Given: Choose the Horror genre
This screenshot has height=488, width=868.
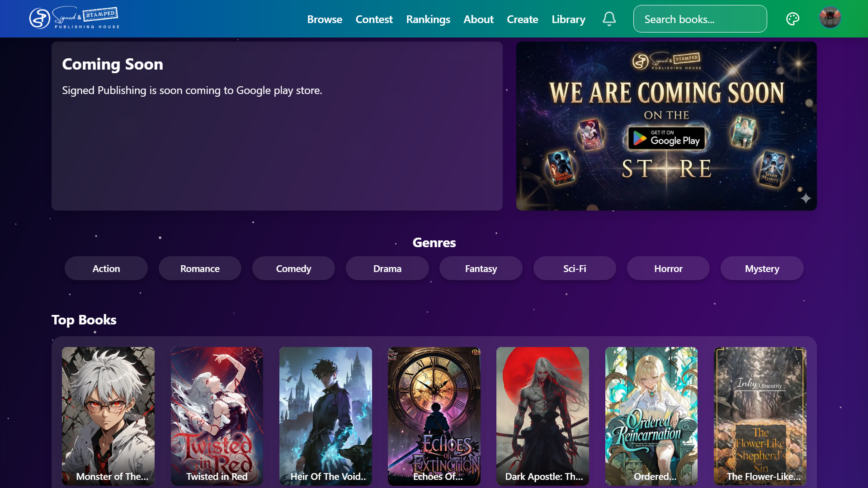Looking at the screenshot, I should point(668,268).
